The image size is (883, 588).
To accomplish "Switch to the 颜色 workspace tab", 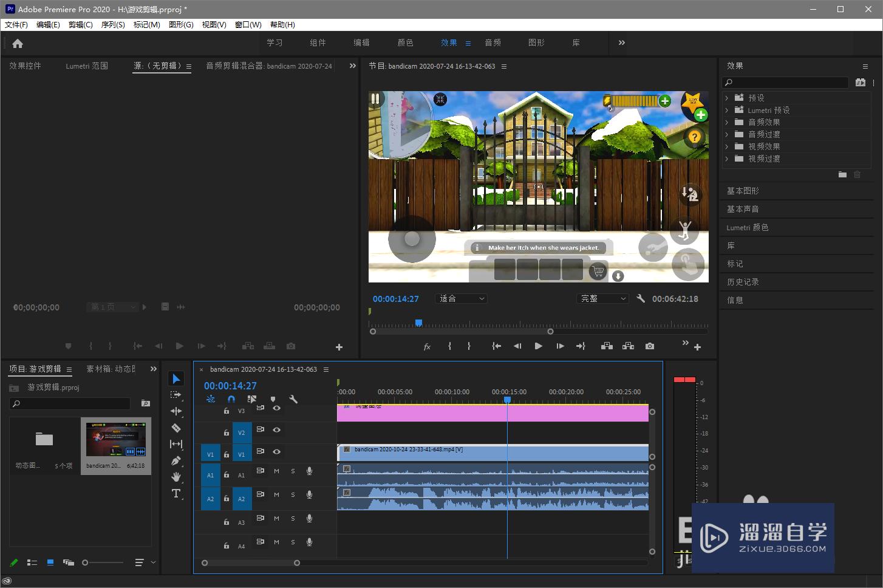I will [405, 43].
